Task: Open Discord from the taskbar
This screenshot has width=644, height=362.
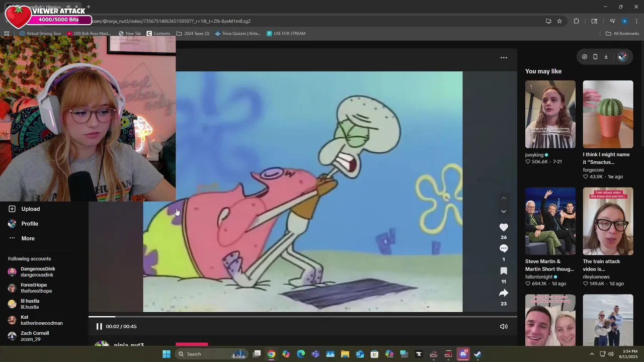Action: [x=463, y=354]
